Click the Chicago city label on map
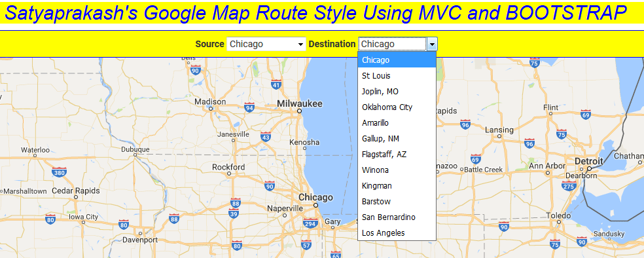The height and width of the screenshot is (258, 644). (315, 197)
